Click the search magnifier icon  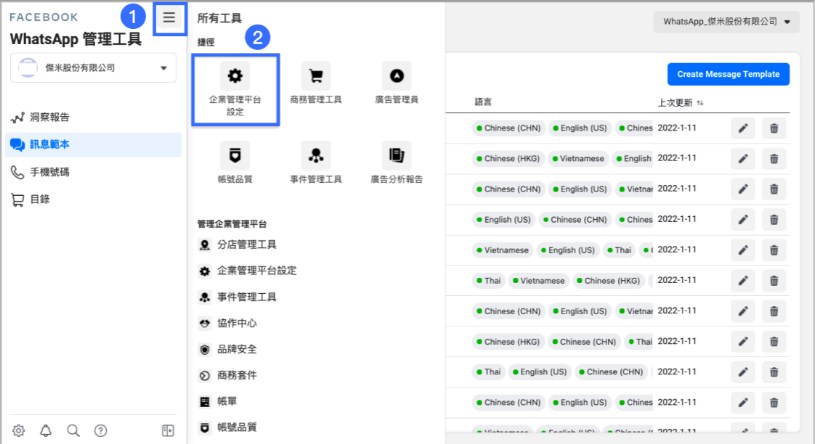pos(73,430)
